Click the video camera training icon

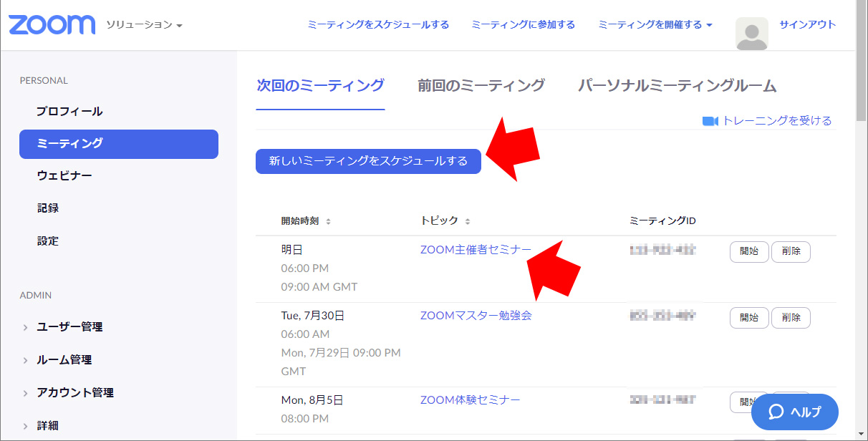710,121
